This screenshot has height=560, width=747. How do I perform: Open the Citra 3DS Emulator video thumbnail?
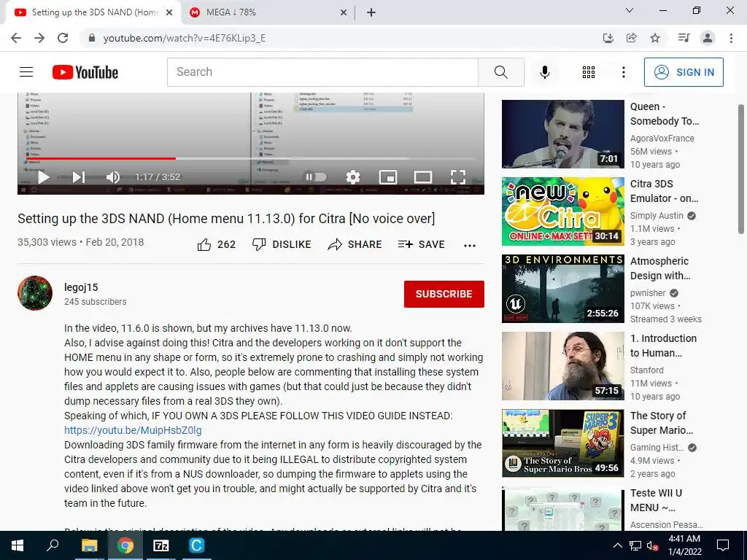point(562,211)
